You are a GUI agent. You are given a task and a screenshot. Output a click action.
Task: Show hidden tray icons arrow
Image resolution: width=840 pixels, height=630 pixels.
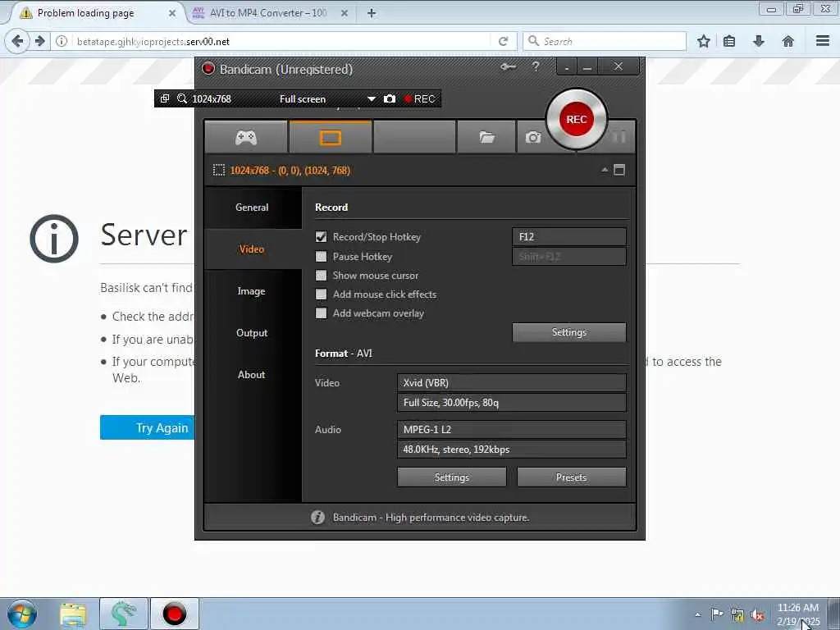point(697,615)
